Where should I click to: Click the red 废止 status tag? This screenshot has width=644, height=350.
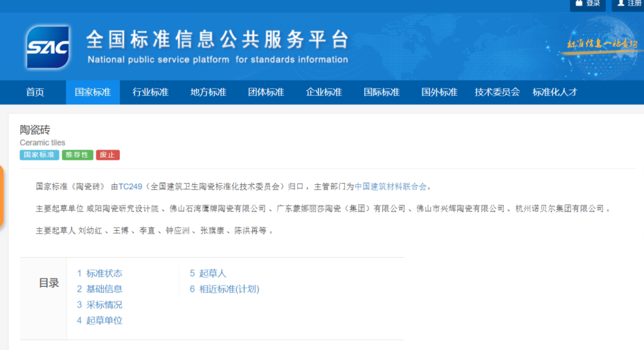coord(107,154)
